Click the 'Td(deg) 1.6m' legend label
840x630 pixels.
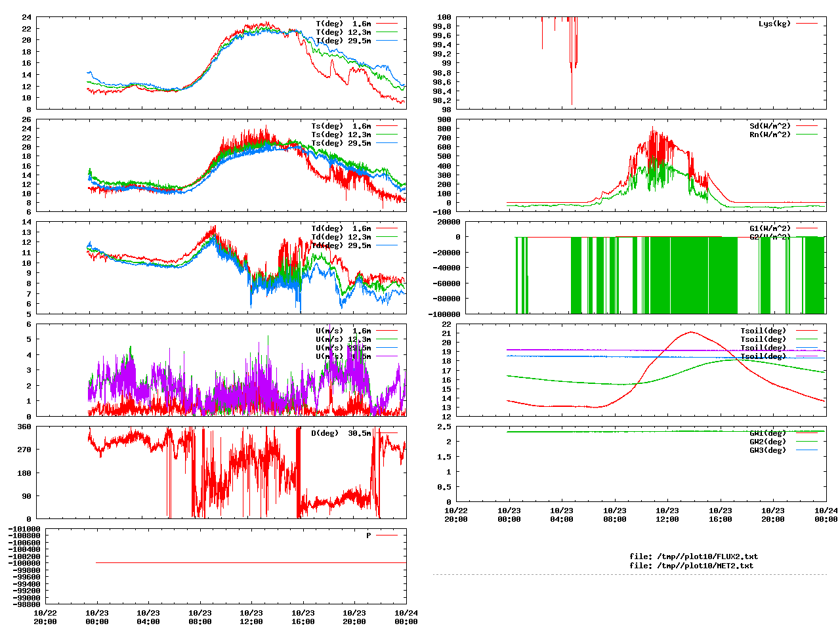pos(341,228)
